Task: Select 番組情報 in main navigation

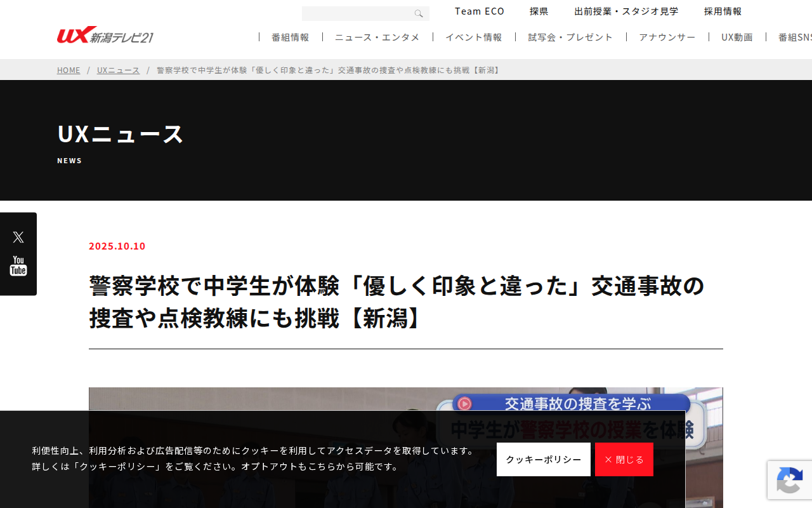Action: 291,37
